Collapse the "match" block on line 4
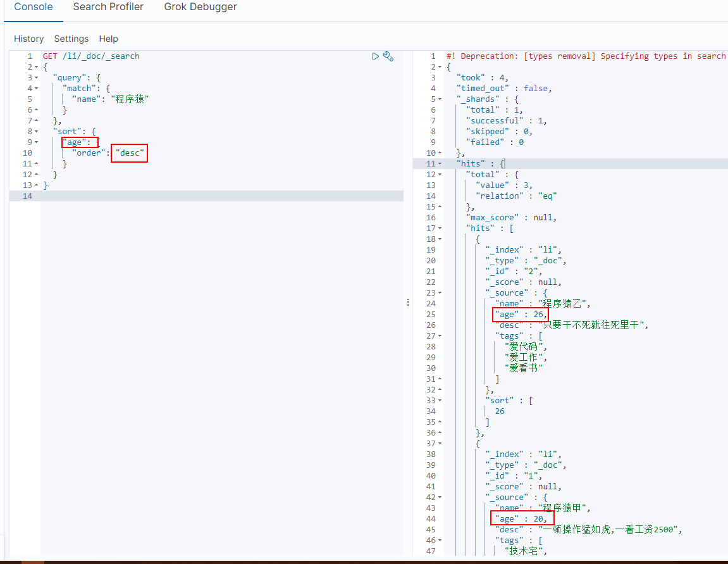728x564 pixels. coord(37,88)
